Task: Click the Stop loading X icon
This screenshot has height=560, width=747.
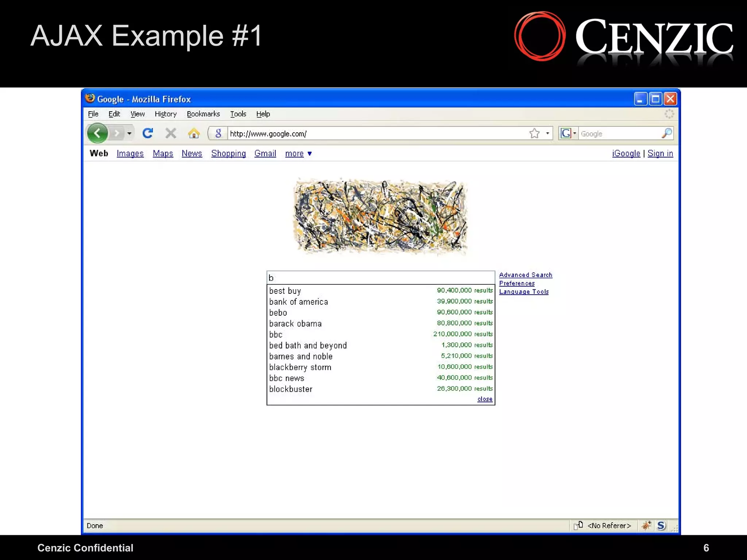Action: tap(171, 133)
